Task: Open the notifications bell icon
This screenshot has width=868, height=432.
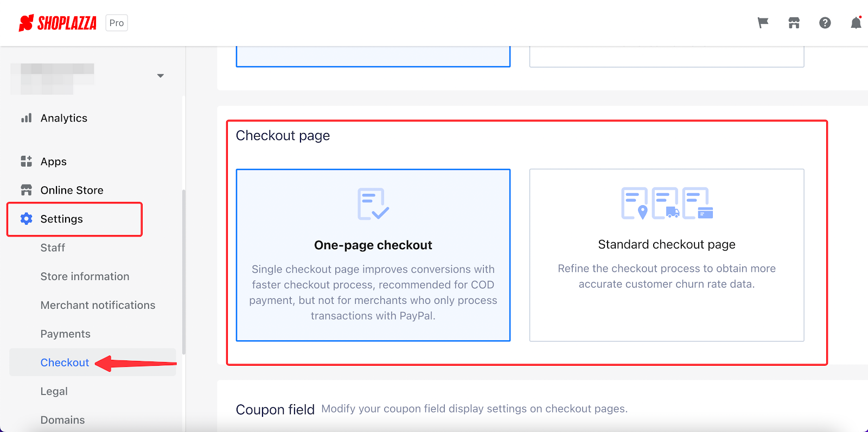Action: [x=856, y=23]
